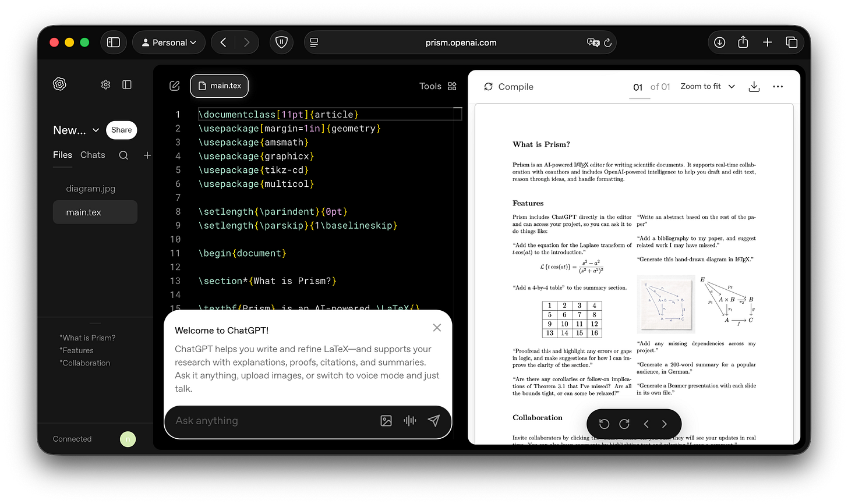Open a new Safari tab with plus
Image resolution: width=848 pixels, height=504 pixels.
coord(768,42)
